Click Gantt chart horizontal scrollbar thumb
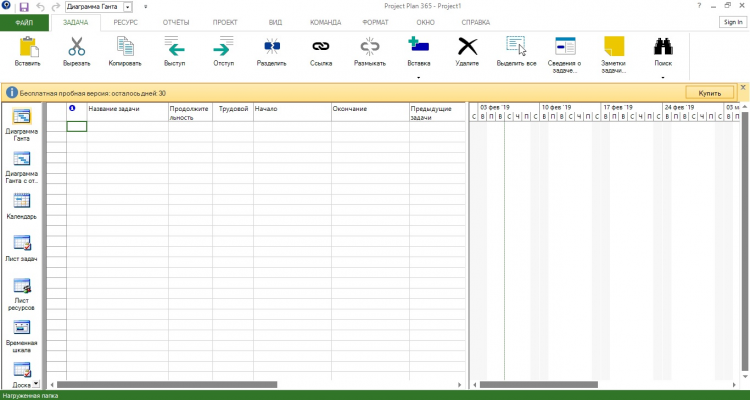The width and height of the screenshot is (750, 400). 539,385
